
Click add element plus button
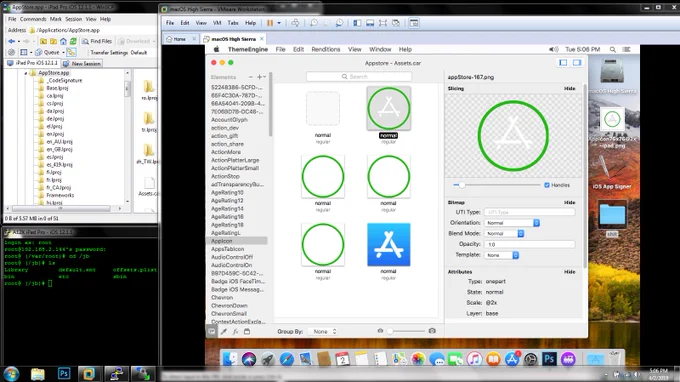click(x=259, y=77)
